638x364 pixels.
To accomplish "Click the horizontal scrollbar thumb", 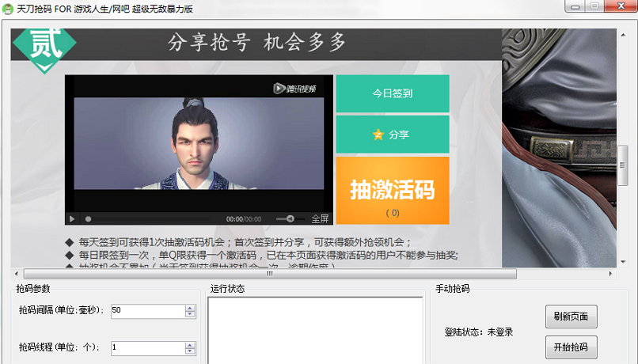I will (x=270, y=274).
